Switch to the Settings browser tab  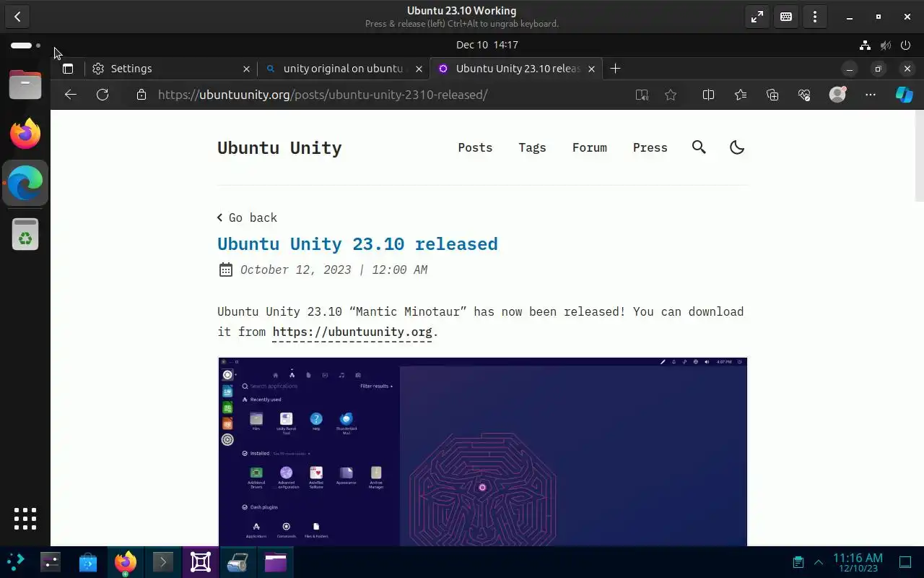172,69
